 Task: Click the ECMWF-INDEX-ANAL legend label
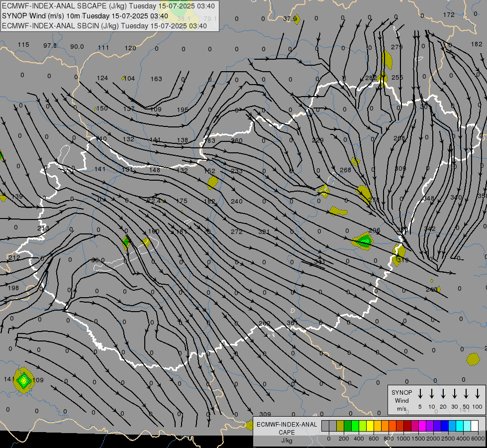click(287, 425)
